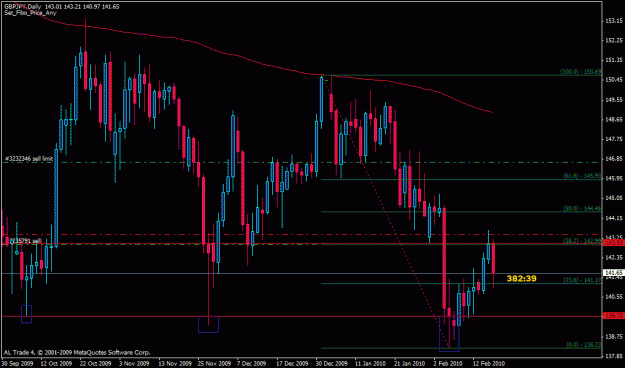
Task: Click the 11 Jan 2010 date label
Action: (x=371, y=363)
